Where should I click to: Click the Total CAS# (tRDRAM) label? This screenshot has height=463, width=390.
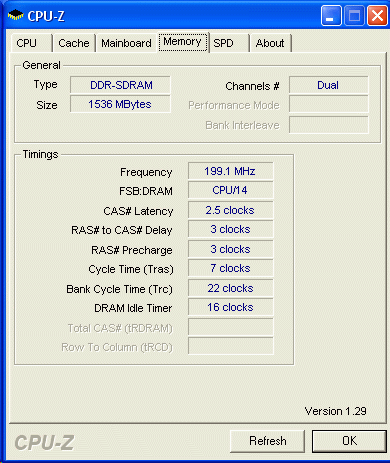click(120, 328)
